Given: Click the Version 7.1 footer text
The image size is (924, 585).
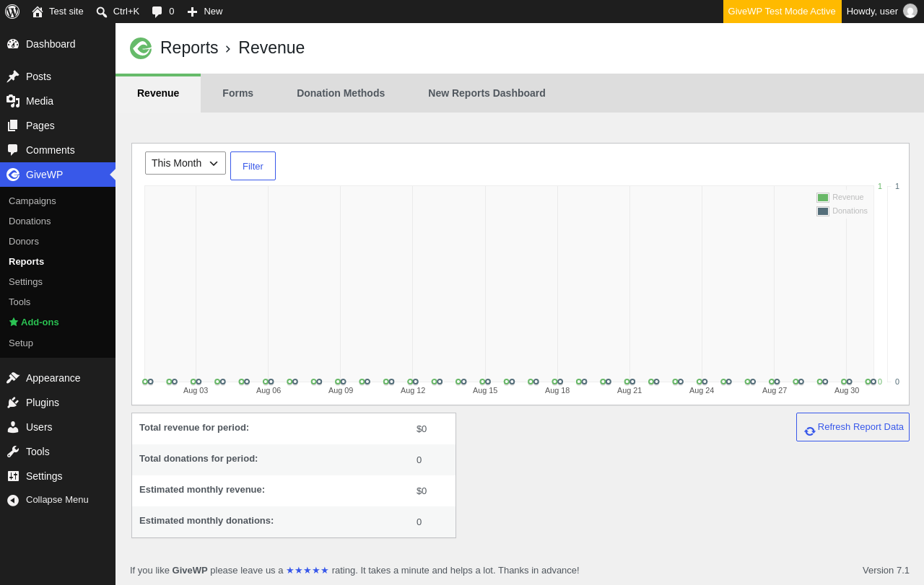Looking at the screenshot, I should 886,571.
